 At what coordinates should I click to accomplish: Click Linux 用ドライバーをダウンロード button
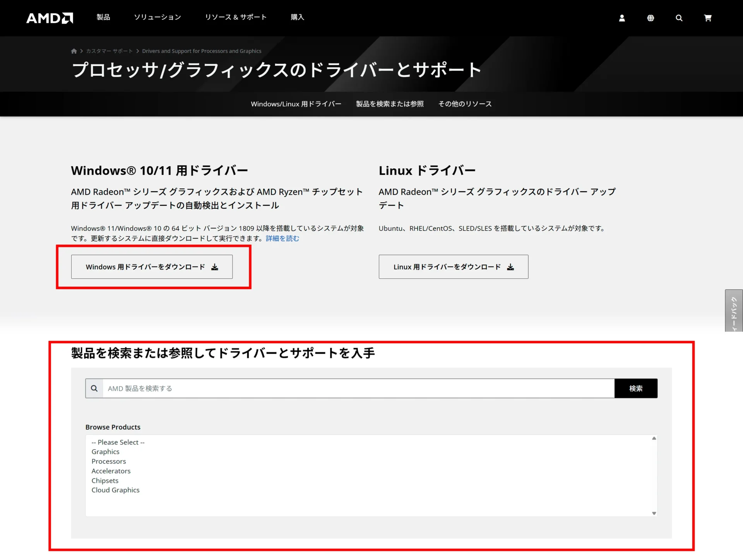tap(454, 267)
